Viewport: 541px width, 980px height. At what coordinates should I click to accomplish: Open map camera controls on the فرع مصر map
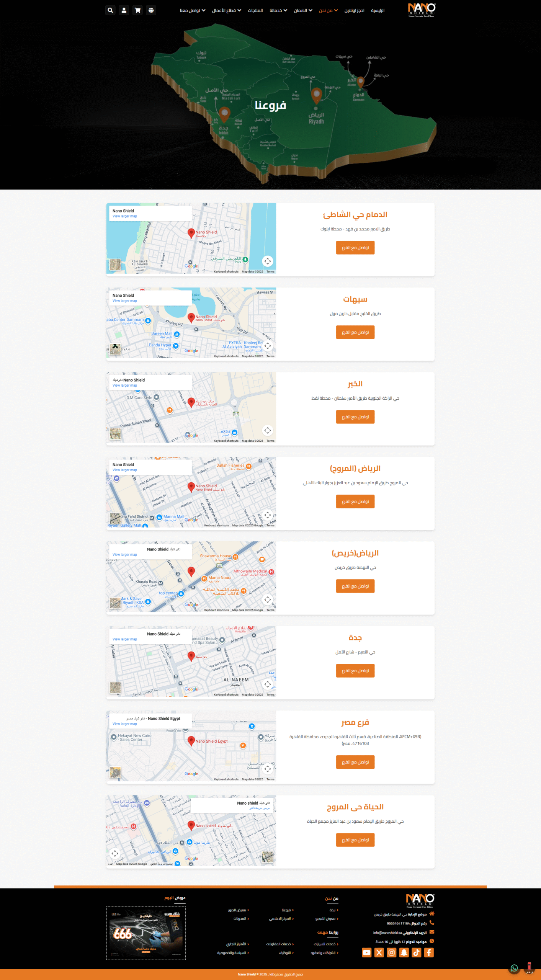click(x=268, y=769)
